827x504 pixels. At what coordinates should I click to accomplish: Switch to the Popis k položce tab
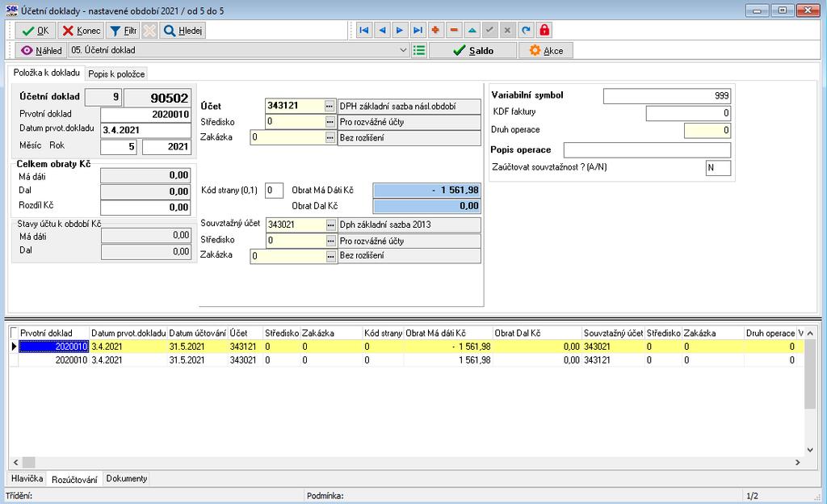coord(116,73)
